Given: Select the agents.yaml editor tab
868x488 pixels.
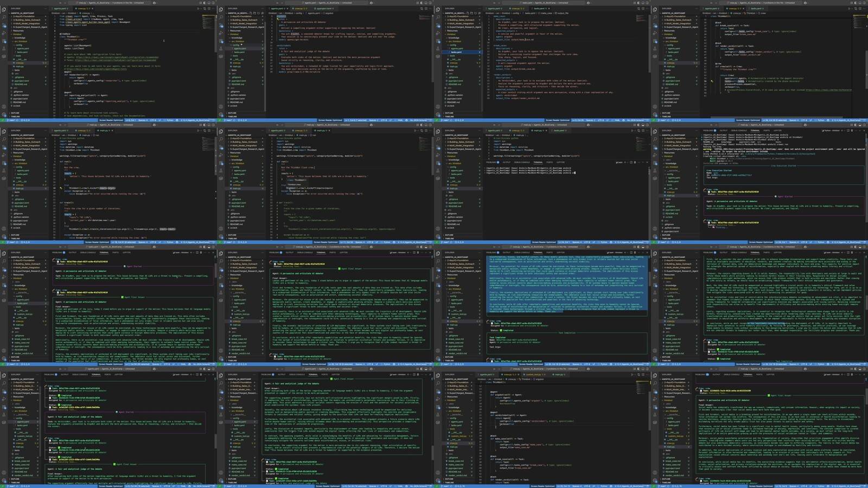Looking at the screenshot, I should point(60,9).
